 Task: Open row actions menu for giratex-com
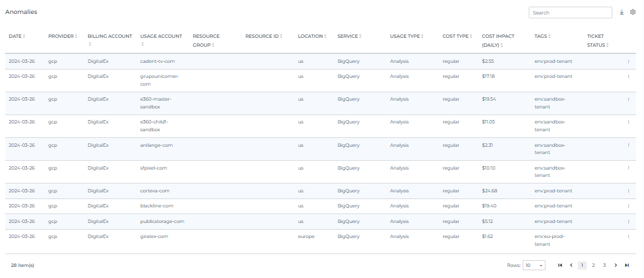[x=628, y=236]
